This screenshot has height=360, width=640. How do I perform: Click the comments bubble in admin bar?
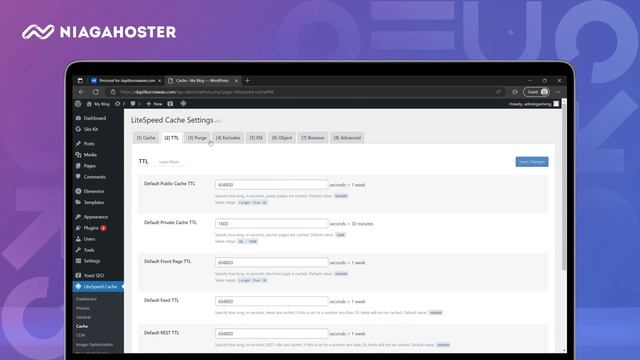click(x=133, y=104)
